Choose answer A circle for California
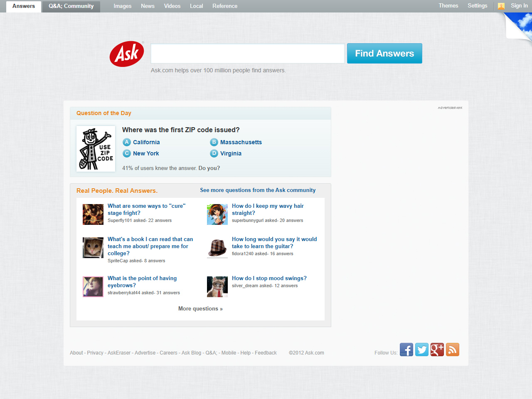532x399 pixels. [x=127, y=142]
